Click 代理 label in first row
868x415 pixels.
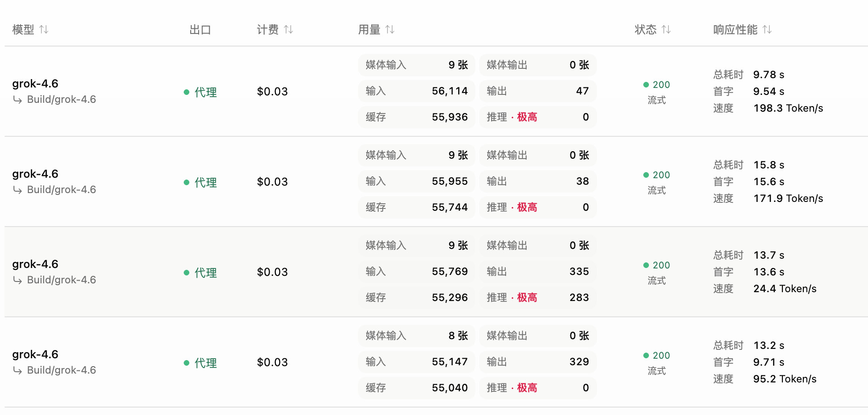pos(206,92)
